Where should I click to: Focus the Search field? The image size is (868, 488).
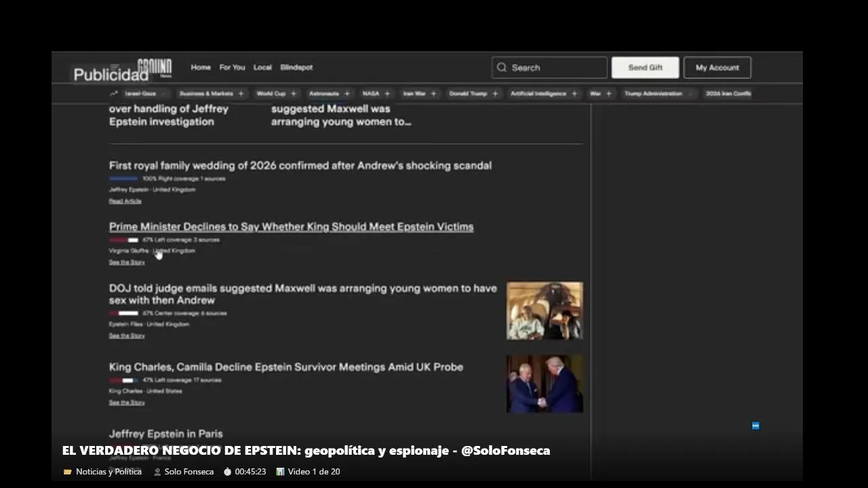tap(549, 67)
